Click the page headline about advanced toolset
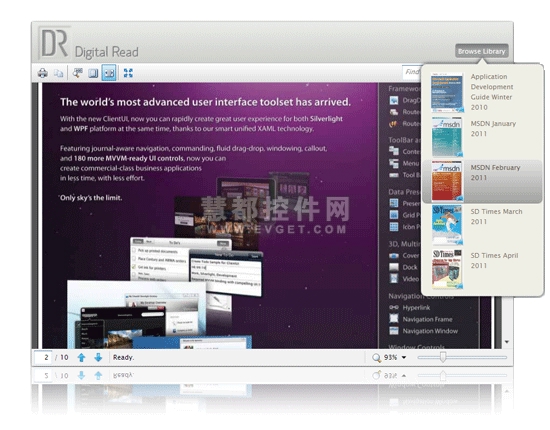Screen dimensions: 550x430 tap(205, 102)
